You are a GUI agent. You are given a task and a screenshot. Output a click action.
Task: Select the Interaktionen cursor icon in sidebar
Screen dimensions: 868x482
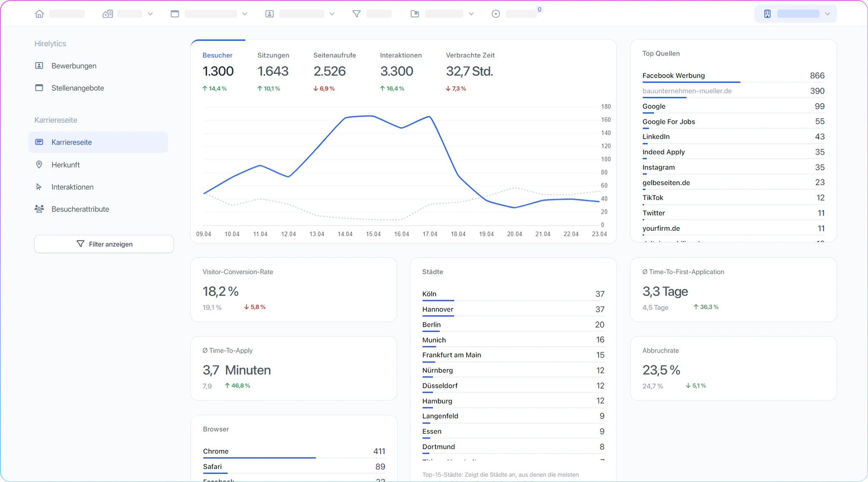[x=39, y=187]
